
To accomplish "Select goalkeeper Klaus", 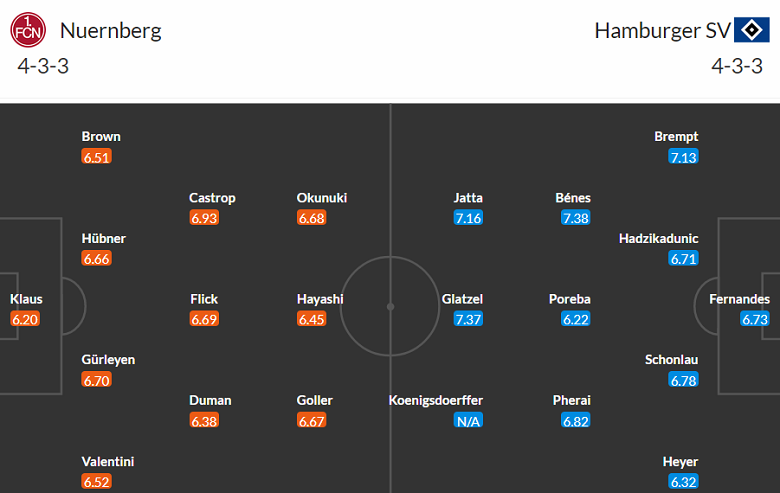I will [26, 299].
